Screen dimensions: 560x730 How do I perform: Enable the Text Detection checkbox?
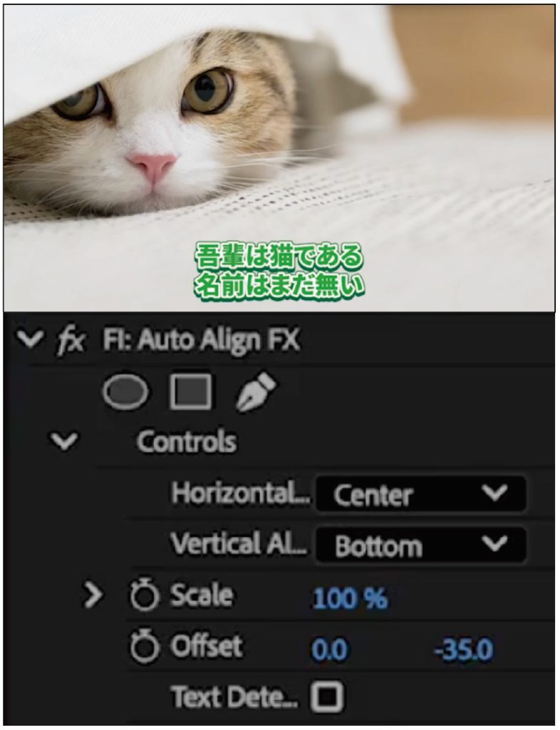point(328,697)
